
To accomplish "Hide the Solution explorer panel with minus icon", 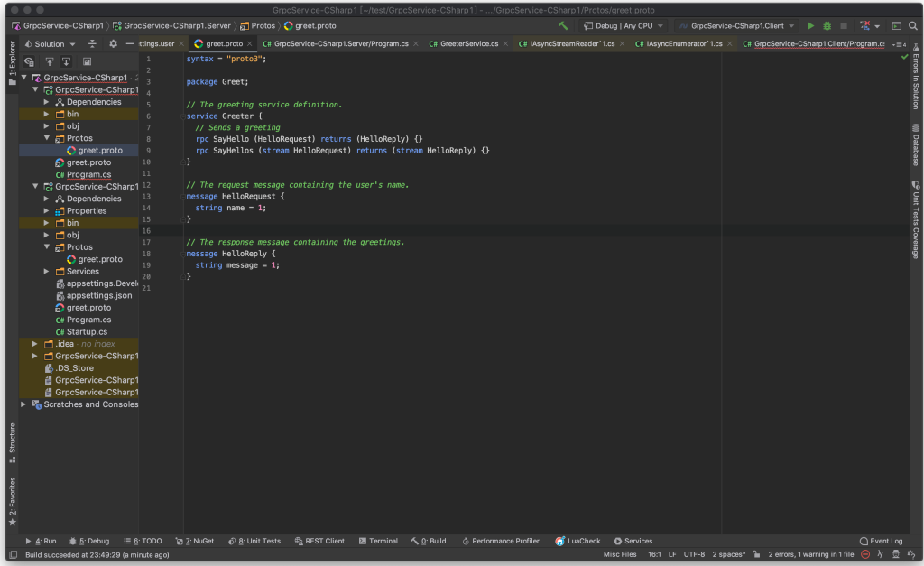I will click(x=130, y=43).
